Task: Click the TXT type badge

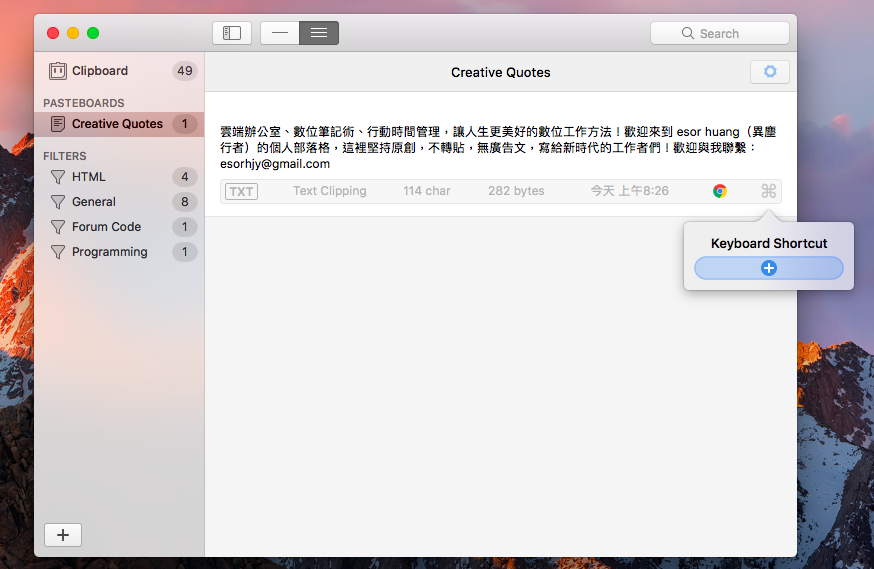Action: point(241,191)
